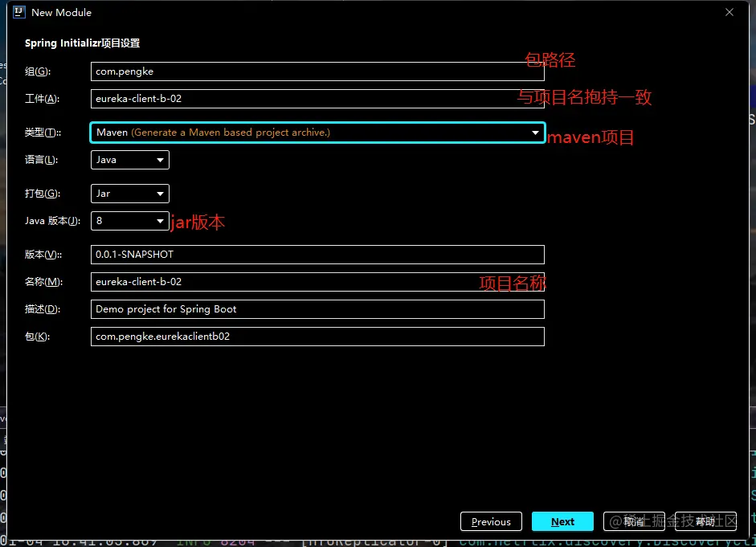Open the Maven project type dropdown
The width and height of the screenshot is (756, 547).
[317, 133]
